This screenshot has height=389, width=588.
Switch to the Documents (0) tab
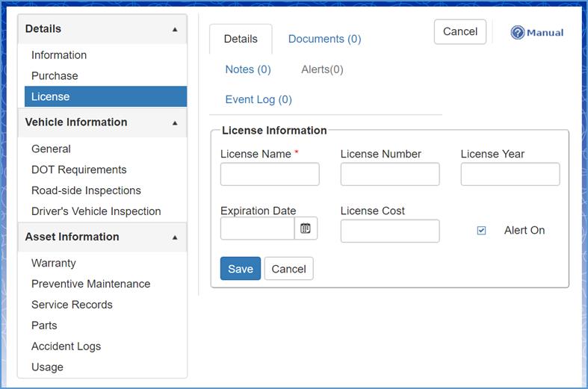pyautogui.click(x=324, y=39)
